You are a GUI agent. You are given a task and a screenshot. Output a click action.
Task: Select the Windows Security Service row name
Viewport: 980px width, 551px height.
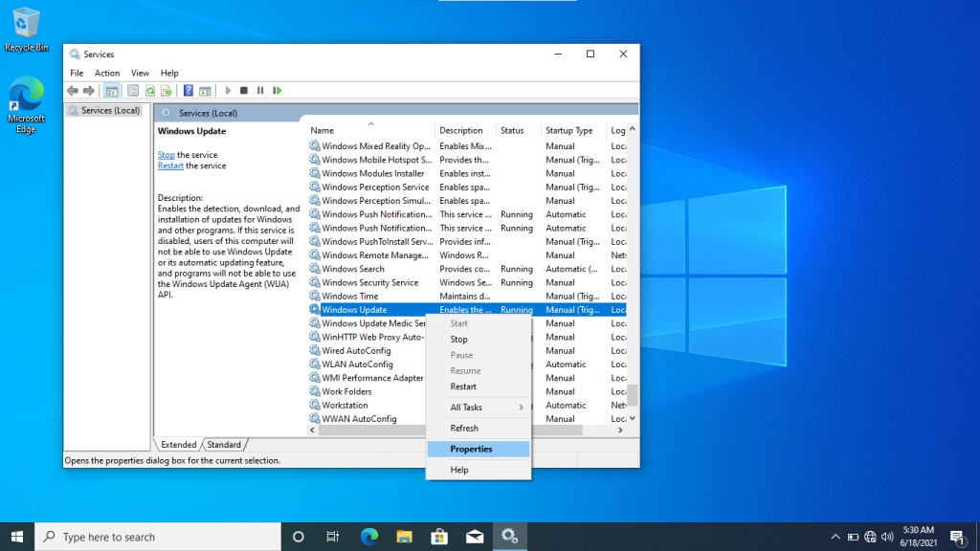tap(370, 282)
